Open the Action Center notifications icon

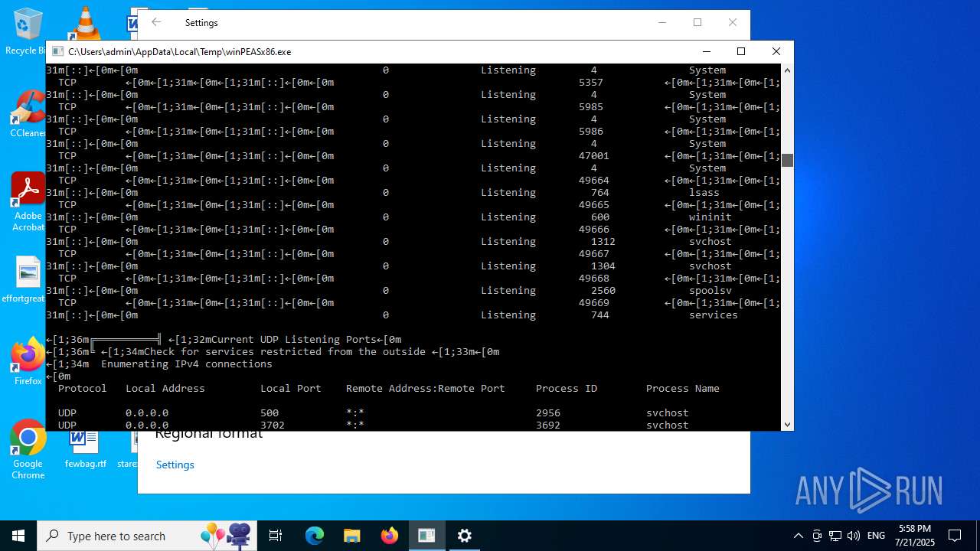coord(955,536)
